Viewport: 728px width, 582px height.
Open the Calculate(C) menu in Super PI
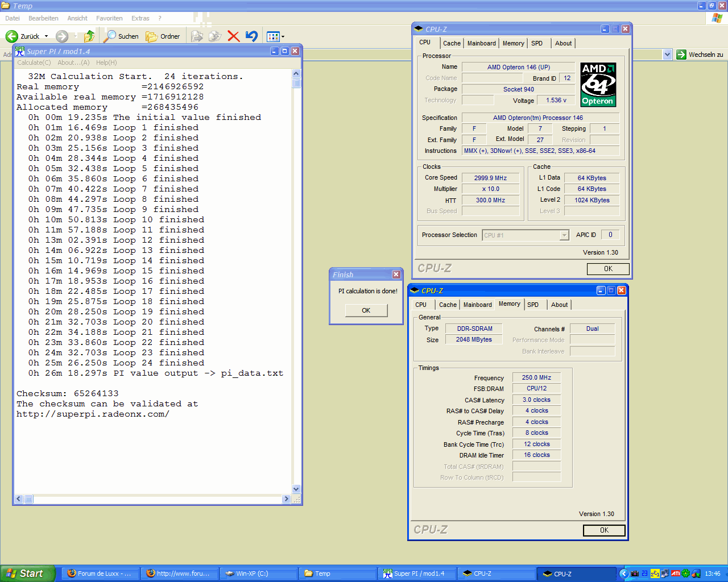point(34,63)
